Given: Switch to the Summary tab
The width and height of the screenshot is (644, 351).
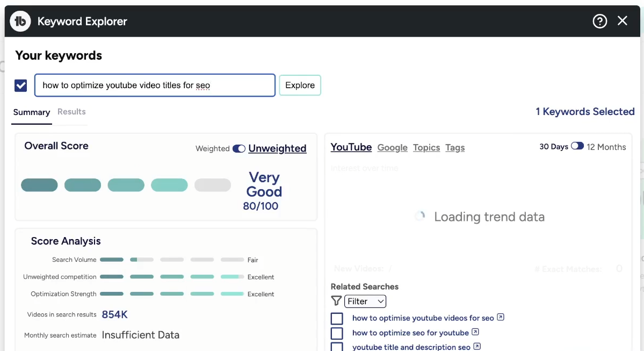Looking at the screenshot, I should [32, 112].
